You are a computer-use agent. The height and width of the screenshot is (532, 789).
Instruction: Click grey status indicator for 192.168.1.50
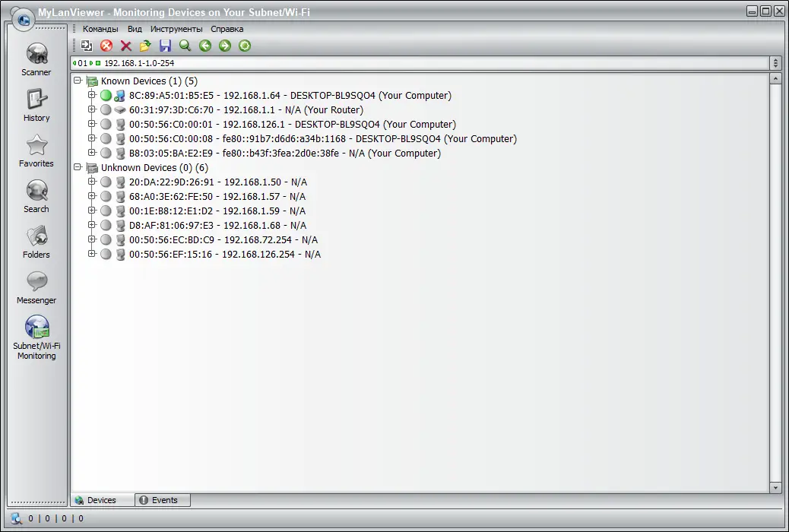(106, 182)
